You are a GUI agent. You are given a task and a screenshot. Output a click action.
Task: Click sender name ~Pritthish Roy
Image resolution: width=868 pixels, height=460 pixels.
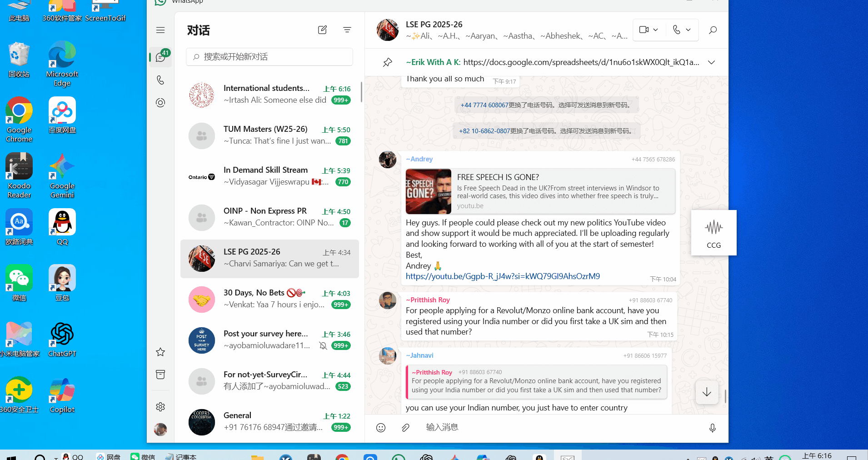[x=428, y=300]
